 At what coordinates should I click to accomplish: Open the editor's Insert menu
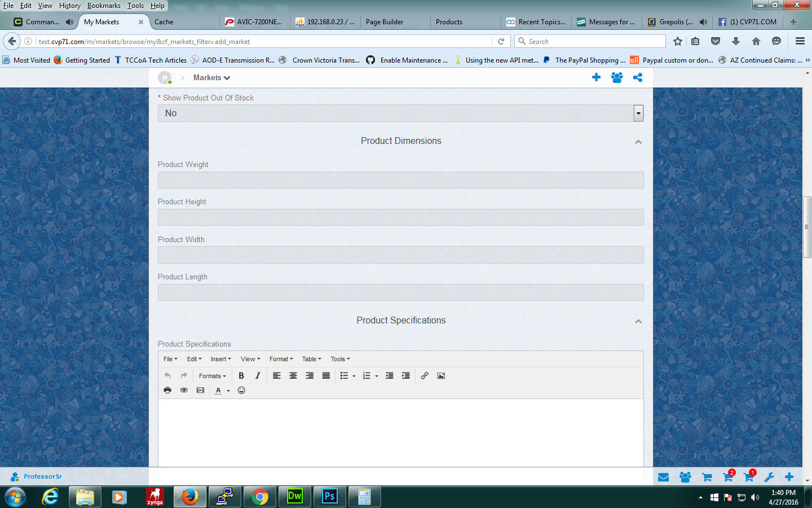coord(220,360)
